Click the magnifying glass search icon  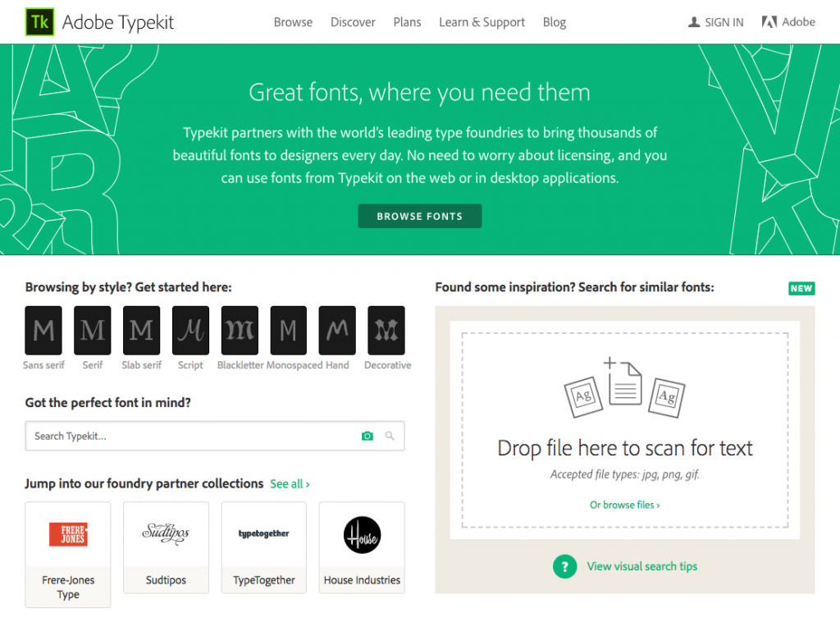point(390,436)
